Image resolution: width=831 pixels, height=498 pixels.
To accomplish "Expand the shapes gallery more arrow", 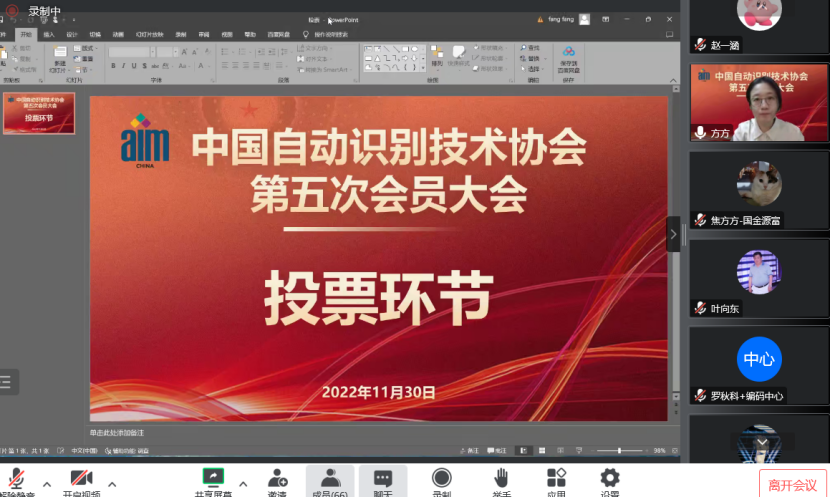I will pos(422,68).
